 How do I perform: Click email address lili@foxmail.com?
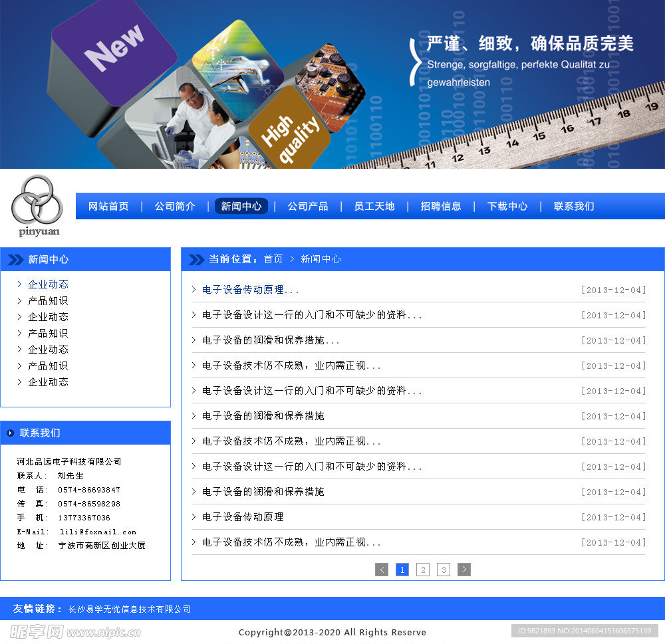(x=98, y=532)
